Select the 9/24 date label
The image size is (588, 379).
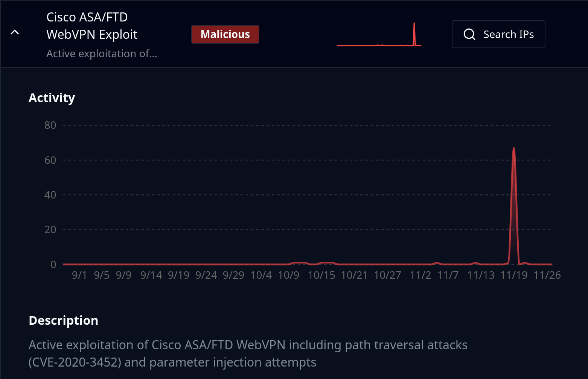click(x=206, y=275)
